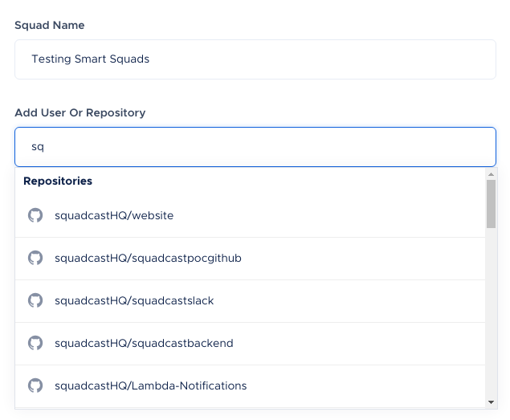This screenshot has width=510, height=420.
Task: Click GitHub icon beside squadcastHQ/squadcastslack
Action: [35, 300]
